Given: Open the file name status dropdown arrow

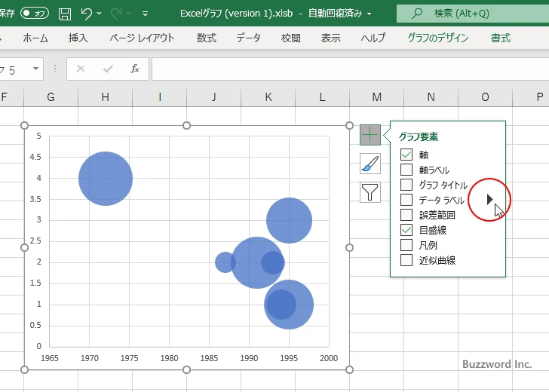Looking at the screenshot, I should (x=369, y=14).
